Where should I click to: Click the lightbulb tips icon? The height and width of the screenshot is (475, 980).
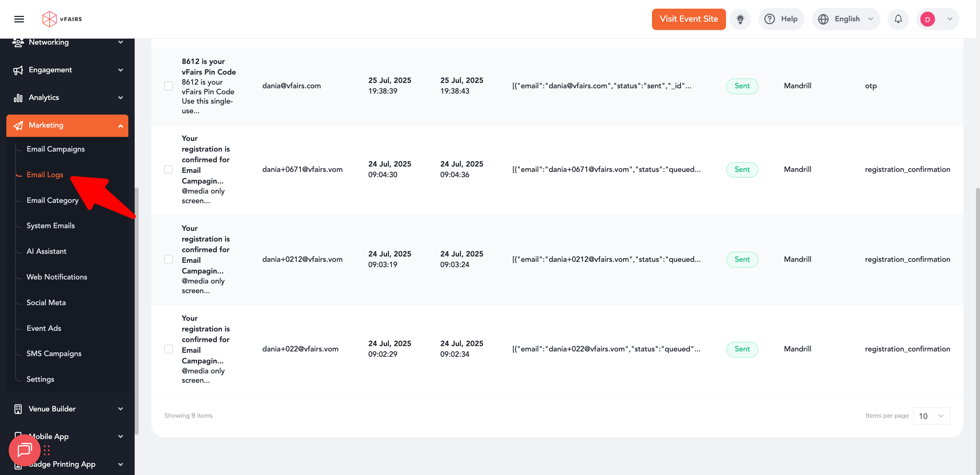pyautogui.click(x=740, y=19)
